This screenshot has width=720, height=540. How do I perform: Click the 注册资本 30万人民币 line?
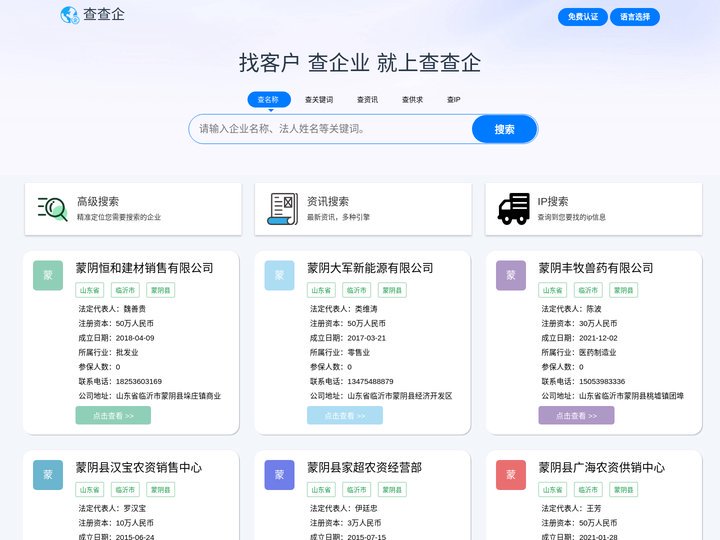pyautogui.click(x=579, y=324)
